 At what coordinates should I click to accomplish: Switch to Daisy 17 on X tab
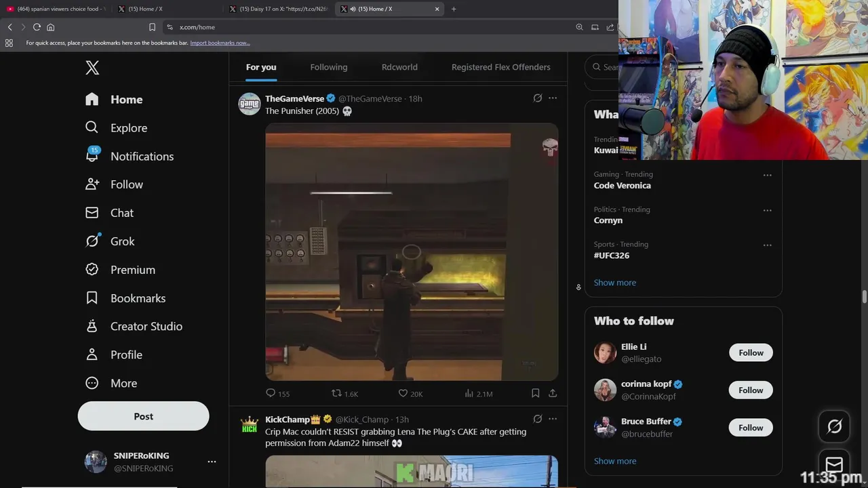279,9
